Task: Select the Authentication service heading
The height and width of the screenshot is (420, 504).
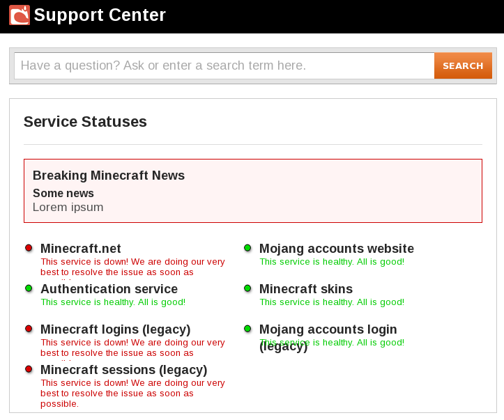Action: pyautogui.click(x=109, y=289)
